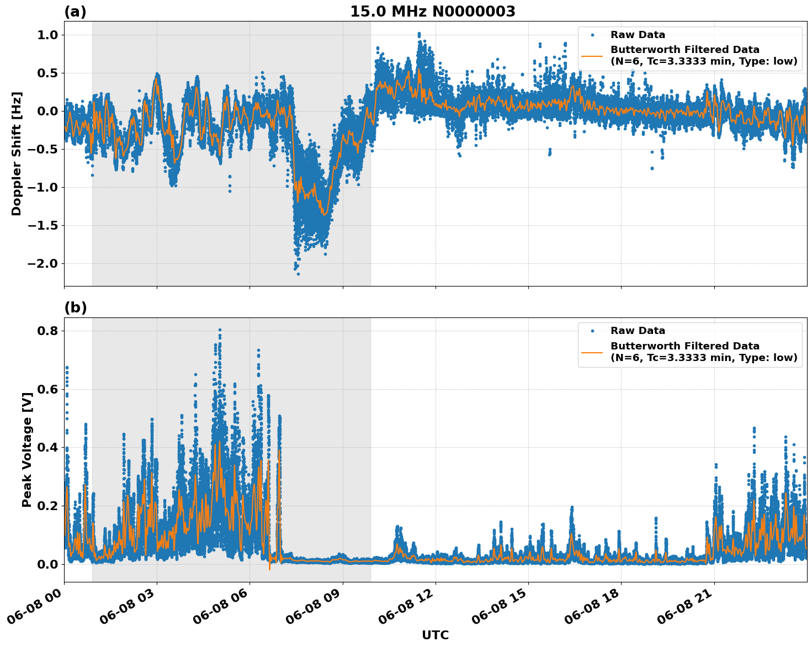The height and width of the screenshot is (647, 812).
Task: Click the UTC x-axis label
Action: tap(435, 635)
